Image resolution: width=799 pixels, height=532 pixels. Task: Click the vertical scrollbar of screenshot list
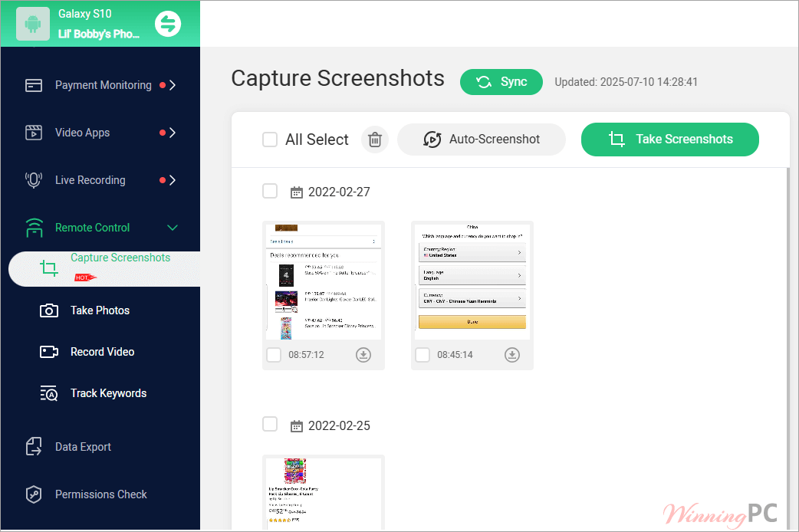[788, 349]
